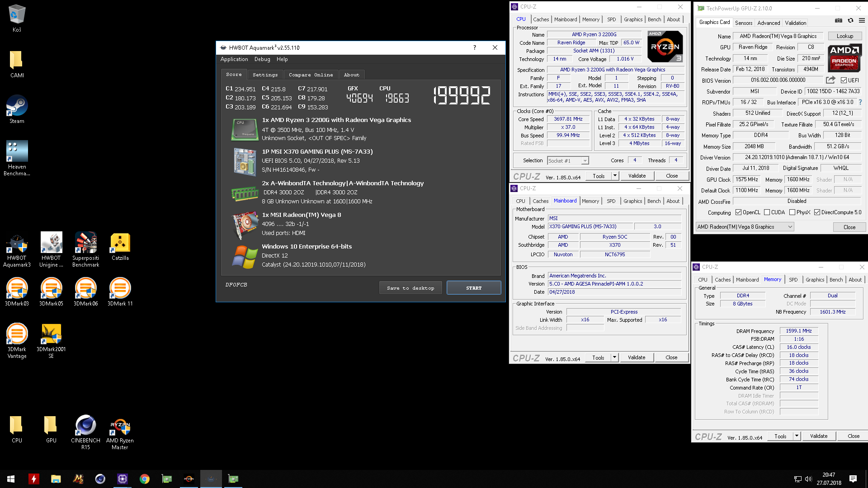
Task: Open Debug menu in Aquamark
Action: click(262, 59)
